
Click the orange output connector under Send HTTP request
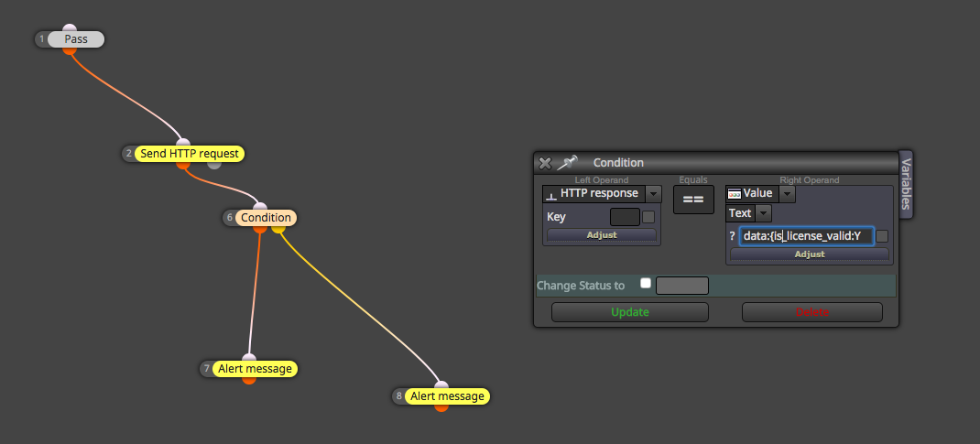(182, 164)
